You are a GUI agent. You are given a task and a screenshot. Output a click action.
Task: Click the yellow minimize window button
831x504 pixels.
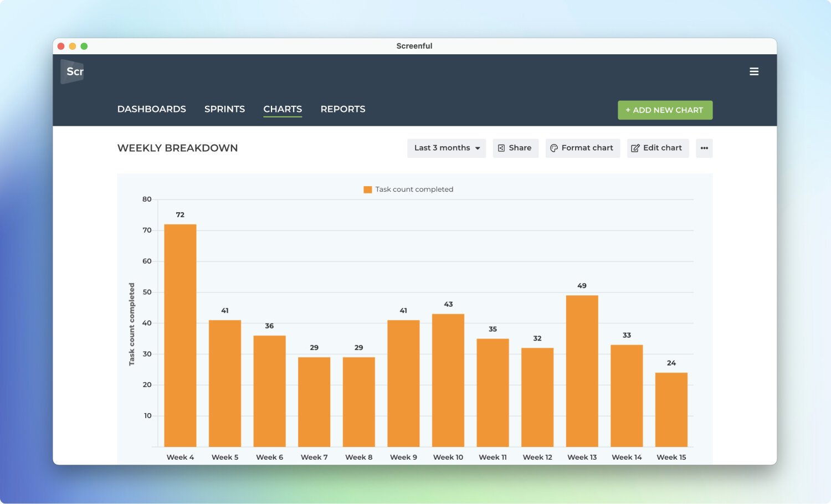pyautogui.click(x=73, y=46)
